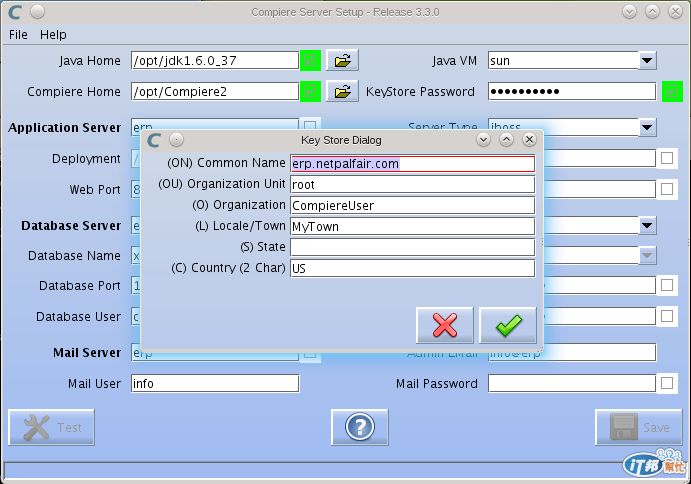Click the Locale/Town field
The height and width of the screenshot is (484, 691).
point(412,226)
